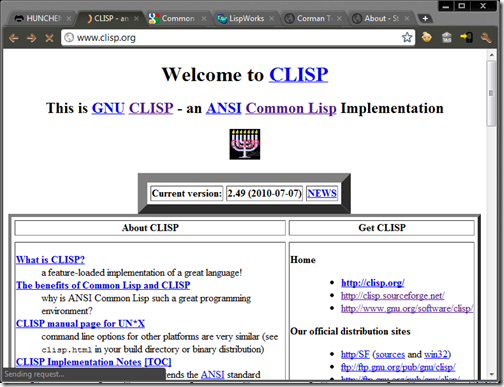Open CLISP link in Welcome heading
This screenshot has height=387, width=504.
point(299,74)
